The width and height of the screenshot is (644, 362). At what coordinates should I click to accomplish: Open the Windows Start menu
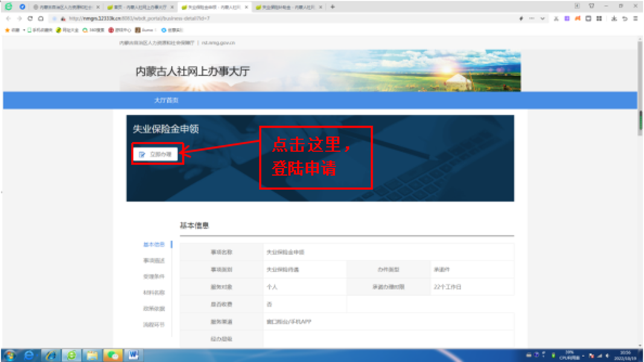pyautogui.click(x=10, y=355)
